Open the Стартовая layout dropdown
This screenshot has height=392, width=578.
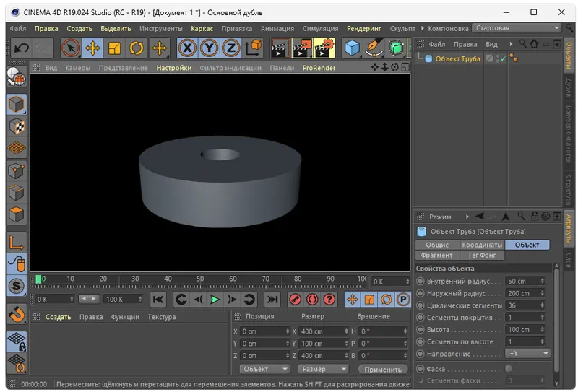(517, 28)
